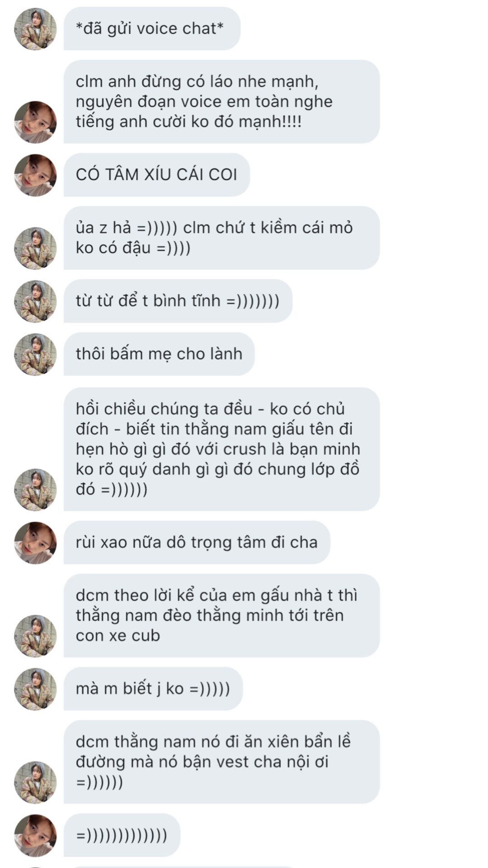Screen dimensions: 488x868
Task: Select the last '=)))))))))))))' laughing message bubble
Action: click(122, 835)
